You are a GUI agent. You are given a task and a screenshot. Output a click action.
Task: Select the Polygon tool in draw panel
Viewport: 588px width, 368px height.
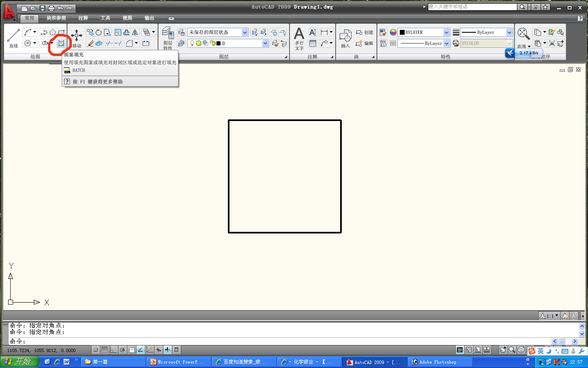(x=53, y=32)
